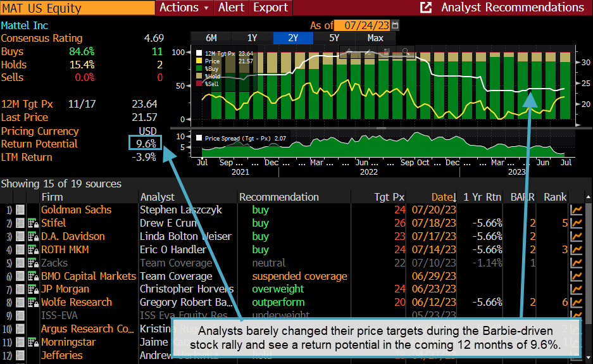Switch chart range to Max
Viewport: 593px width, 364px height.
375,38
